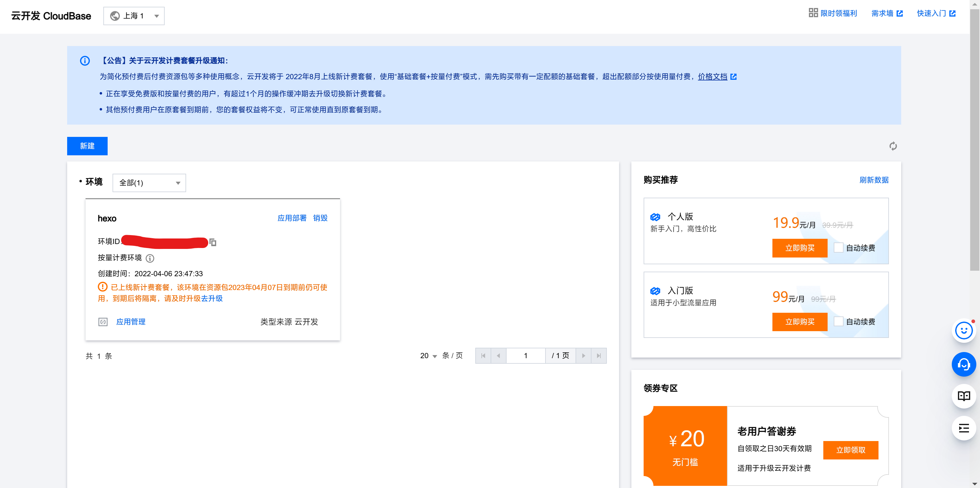Click 刷新数据 in the purchase panel
The image size is (980, 488).
click(874, 180)
